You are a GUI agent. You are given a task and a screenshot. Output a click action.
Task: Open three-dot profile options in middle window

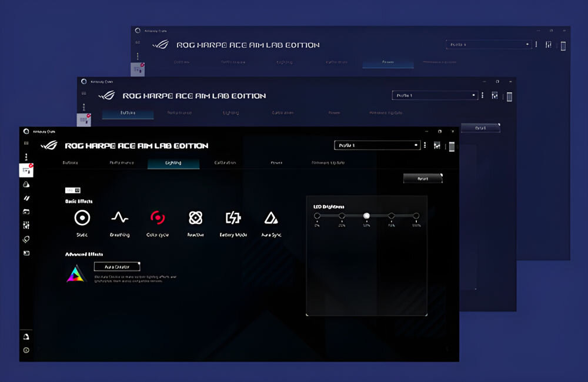point(483,95)
